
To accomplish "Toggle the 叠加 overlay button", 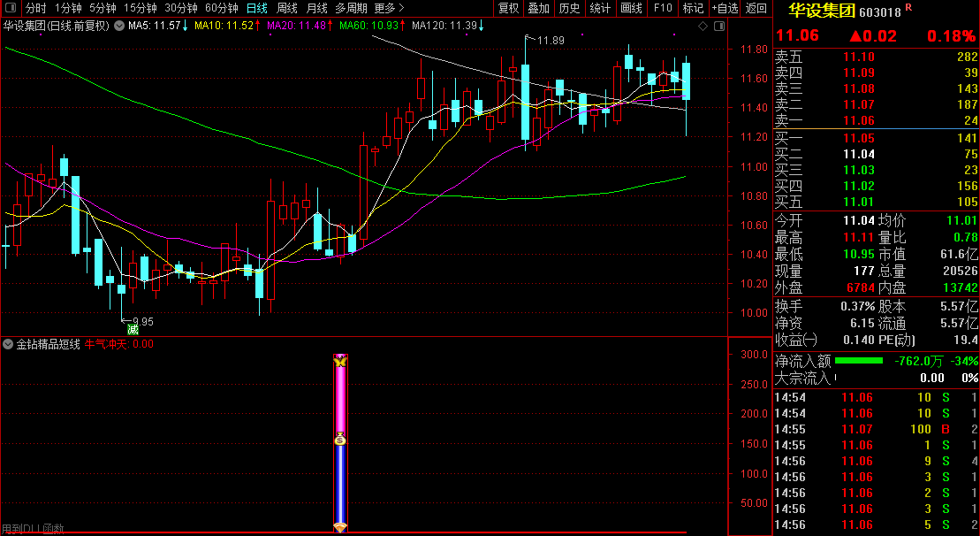I will (x=538, y=8).
